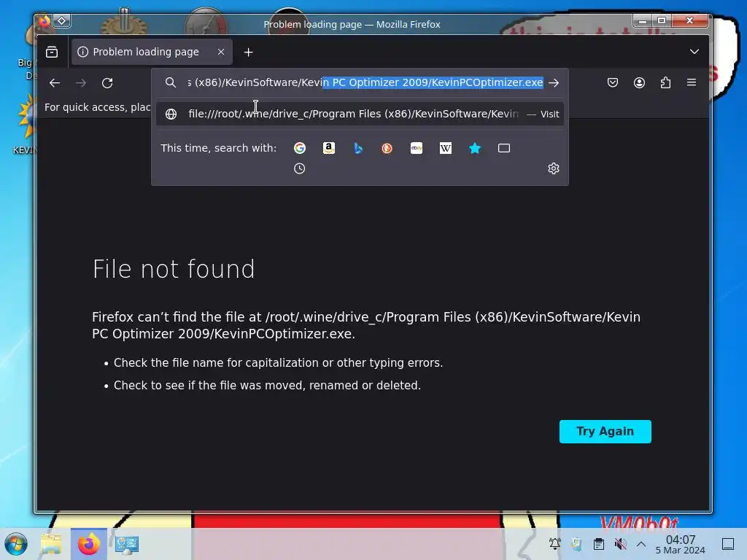Click the File not found heading
Viewport: 747px width, 560px height.
click(174, 269)
